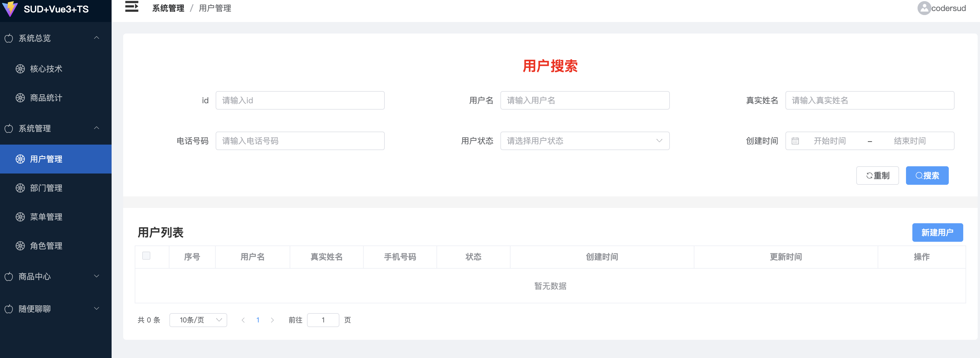Go to previous page arrow in pagination
980x358 pixels.
pyautogui.click(x=243, y=320)
